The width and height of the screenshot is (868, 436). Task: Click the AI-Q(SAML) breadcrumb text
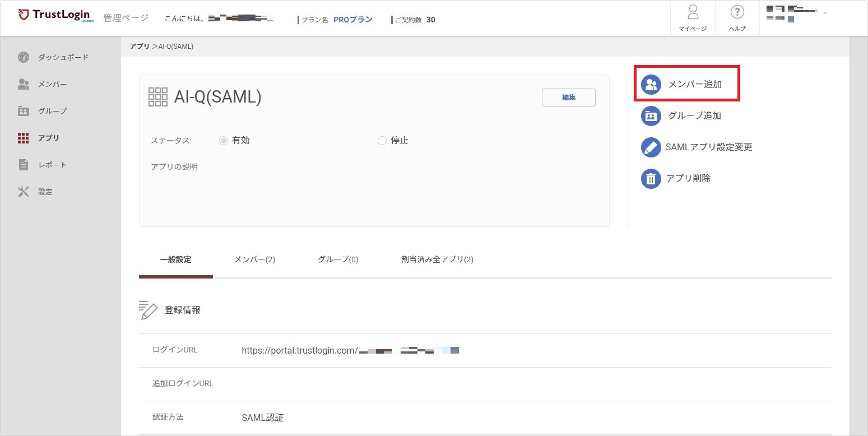176,47
